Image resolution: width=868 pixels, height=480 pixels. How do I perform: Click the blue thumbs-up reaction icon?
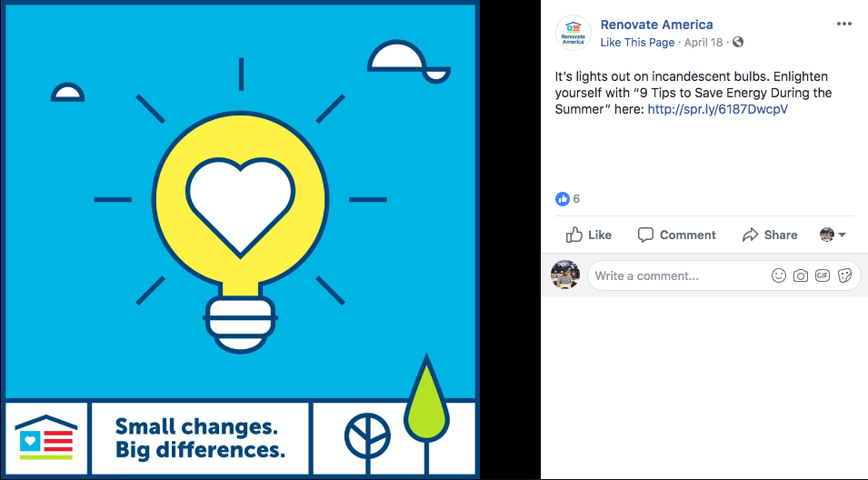563,199
